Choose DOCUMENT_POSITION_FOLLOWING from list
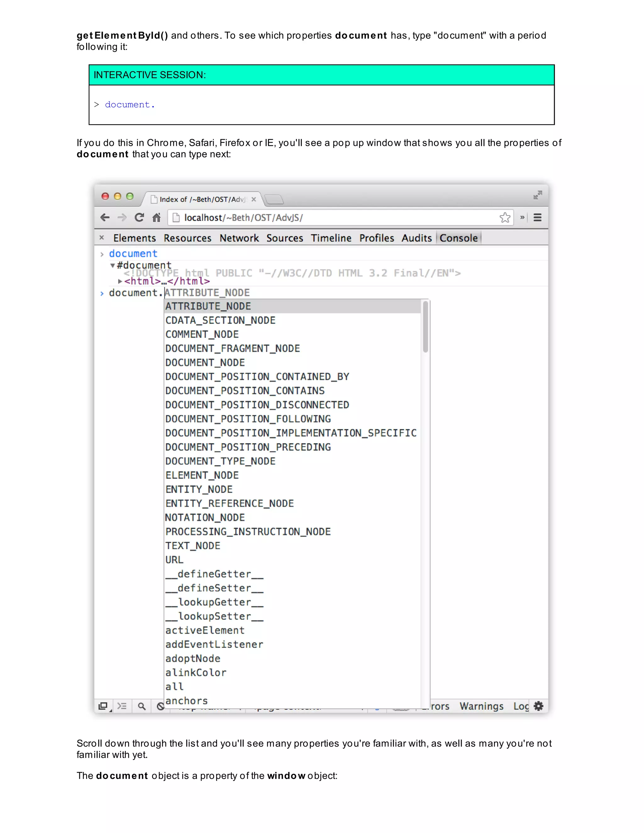 (293, 419)
